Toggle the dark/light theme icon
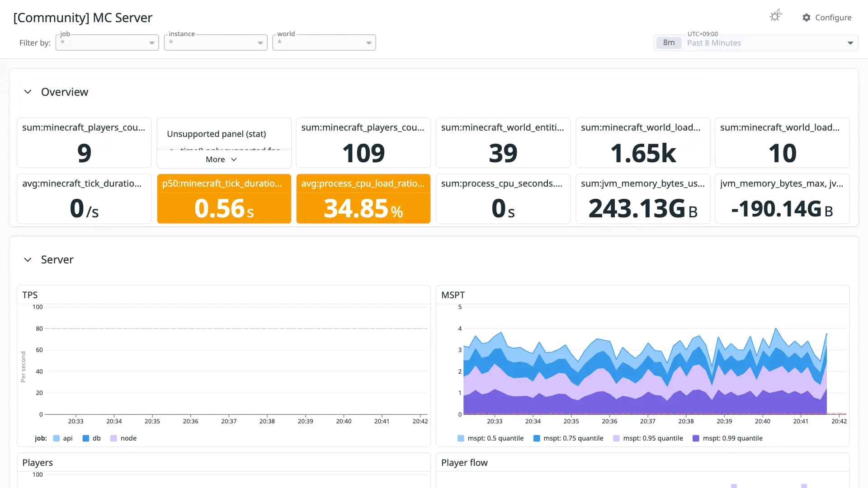This screenshot has height=488, width=868. click(776, 16)
